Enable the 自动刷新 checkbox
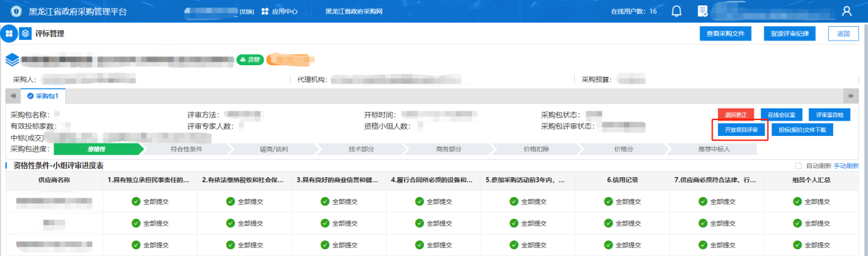The width and height of the screenshot is (868, 256). [798, 165]
